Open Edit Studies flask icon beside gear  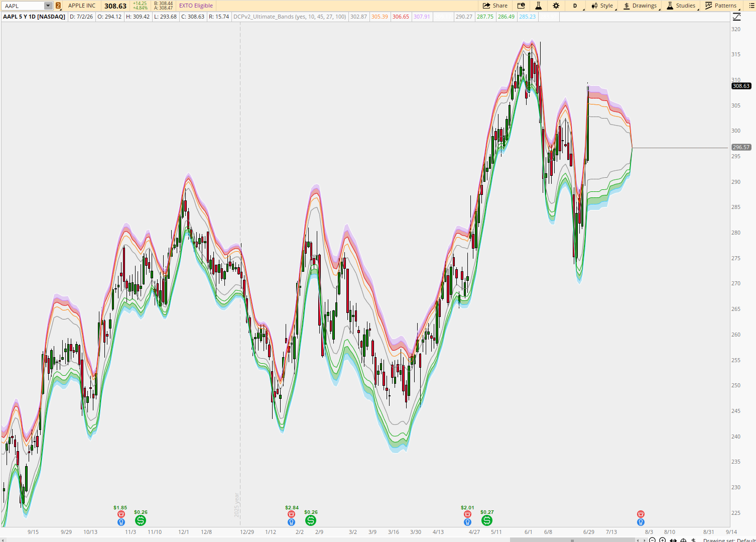pyautogui.click(x=538, y=6)
